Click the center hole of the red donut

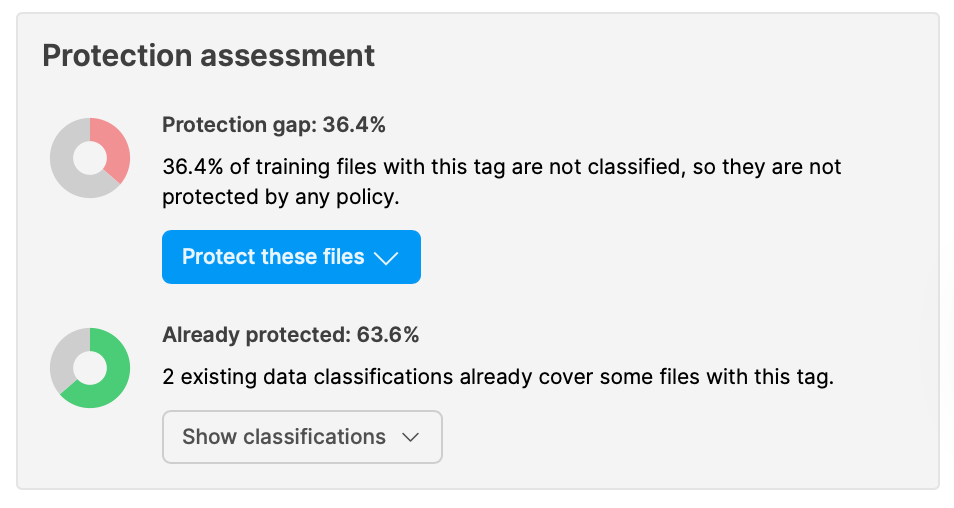(x=90, y=158)
